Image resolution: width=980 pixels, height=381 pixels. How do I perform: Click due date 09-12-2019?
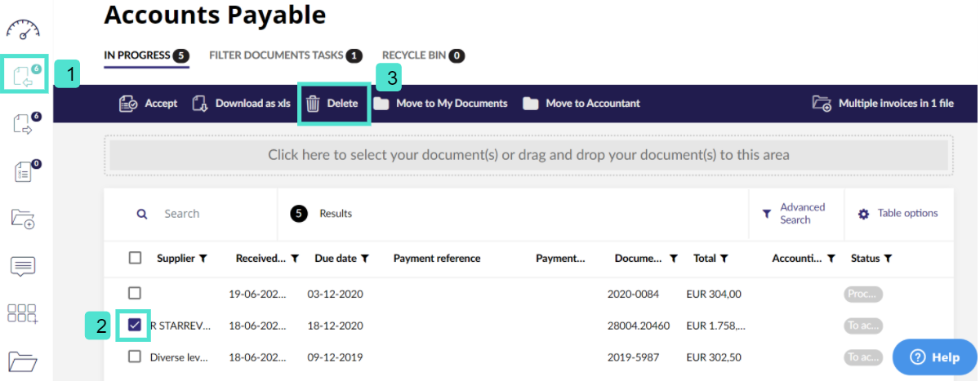(333, 357)
